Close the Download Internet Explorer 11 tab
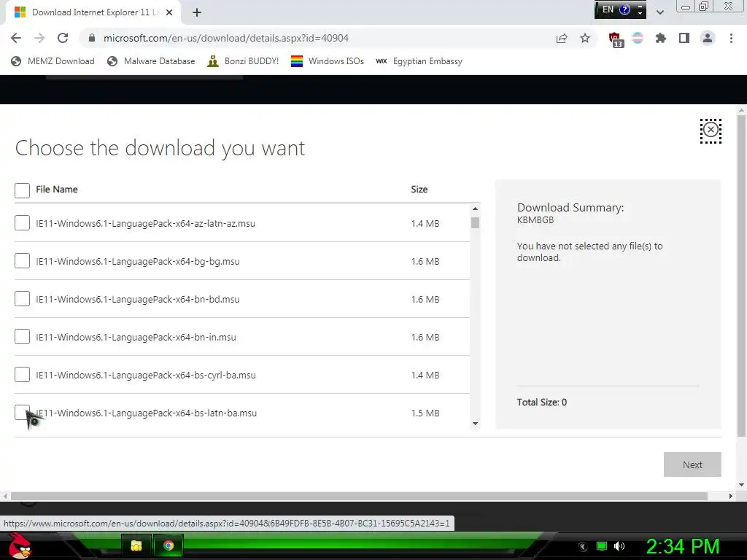This screenshot has height=560, width=747. pyautogui.click(x=169, y=12)
